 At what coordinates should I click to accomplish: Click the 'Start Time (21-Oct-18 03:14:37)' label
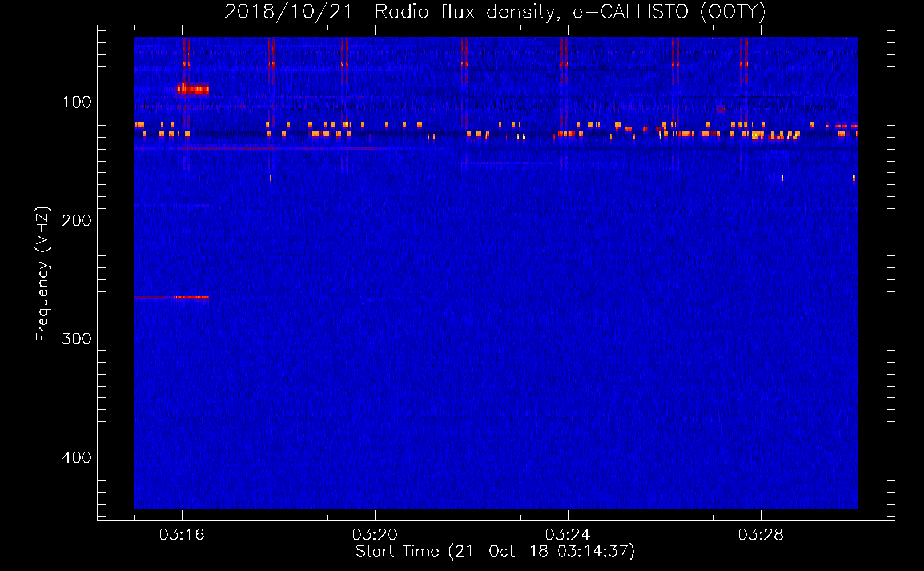495,552
